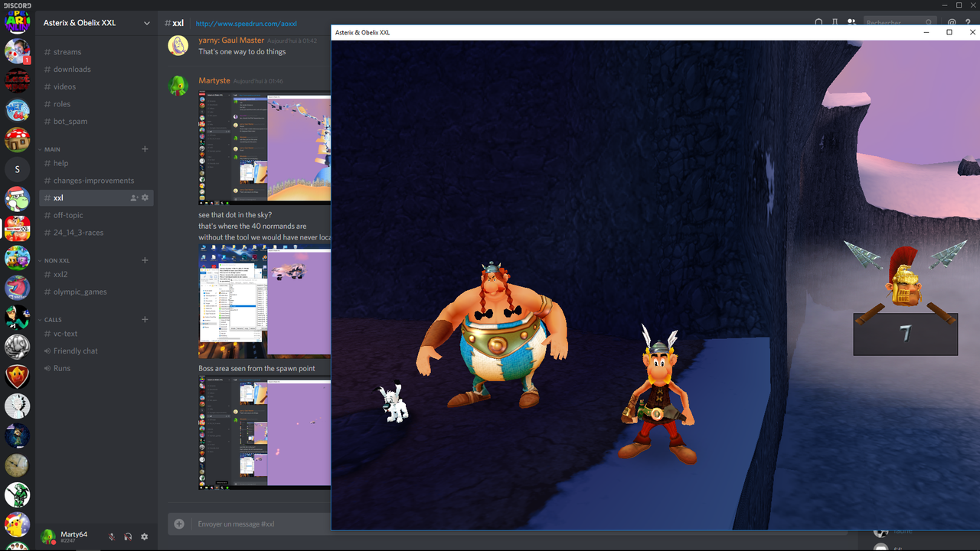The height and width of the screenshot is (551, 980).
Task: Add a channel to CALLS category
Action: (x=145, y=319)
